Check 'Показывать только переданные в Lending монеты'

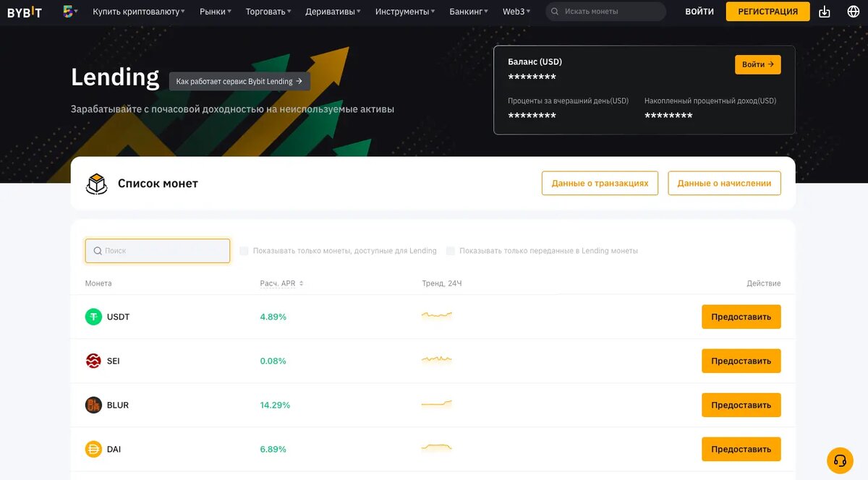(451, 251)
